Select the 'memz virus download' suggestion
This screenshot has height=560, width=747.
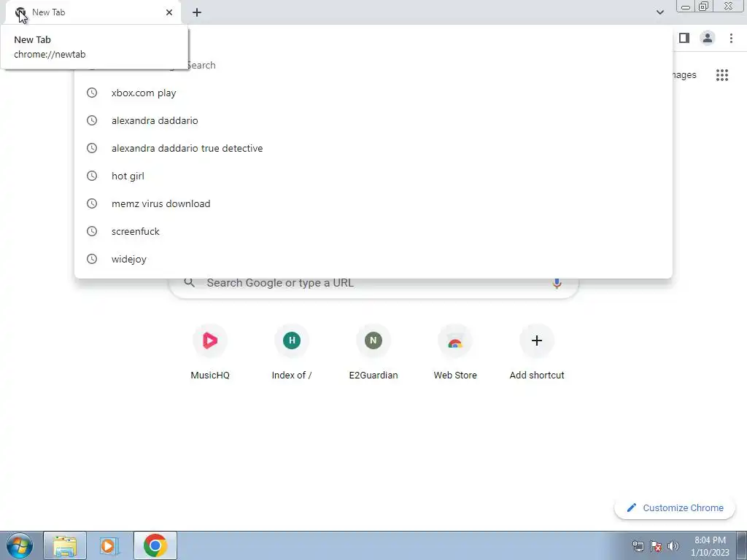click(x=373, y=203)
